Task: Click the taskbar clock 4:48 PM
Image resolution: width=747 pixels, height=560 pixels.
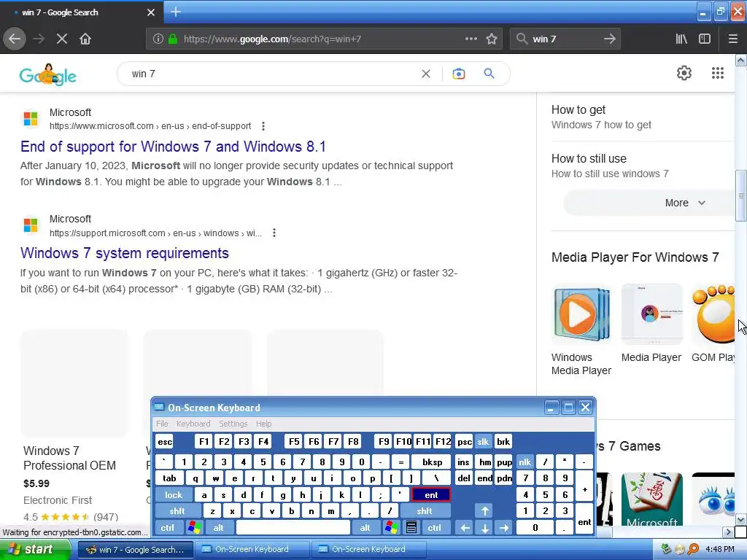Action: [x=720, y=549]
